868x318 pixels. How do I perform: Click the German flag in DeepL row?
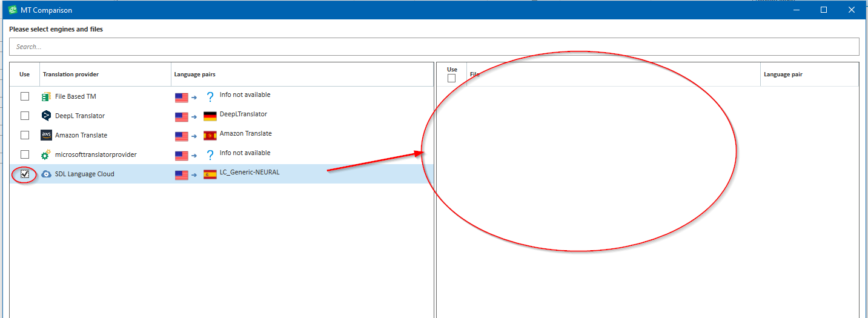[210, 116]
